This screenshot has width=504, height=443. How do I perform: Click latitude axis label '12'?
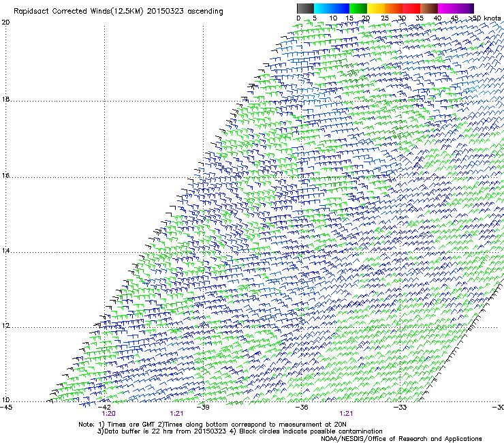pos(5,326)
